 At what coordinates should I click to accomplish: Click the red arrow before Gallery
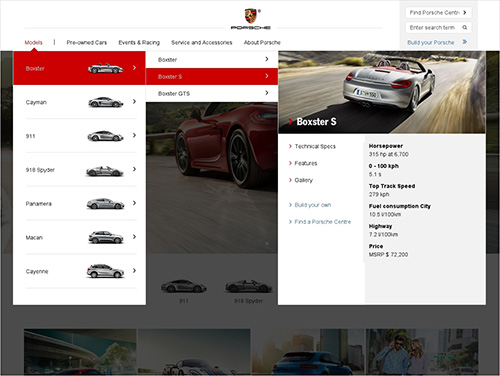(290, 180)
